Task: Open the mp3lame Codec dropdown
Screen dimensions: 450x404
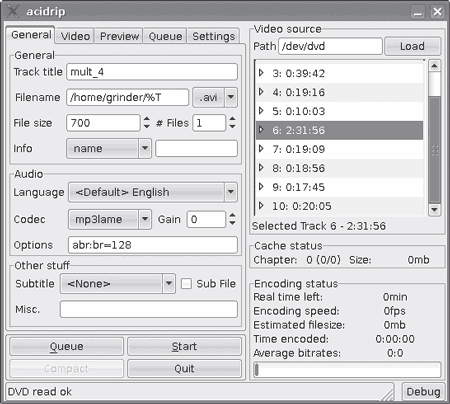Action: tap(145, 219)
